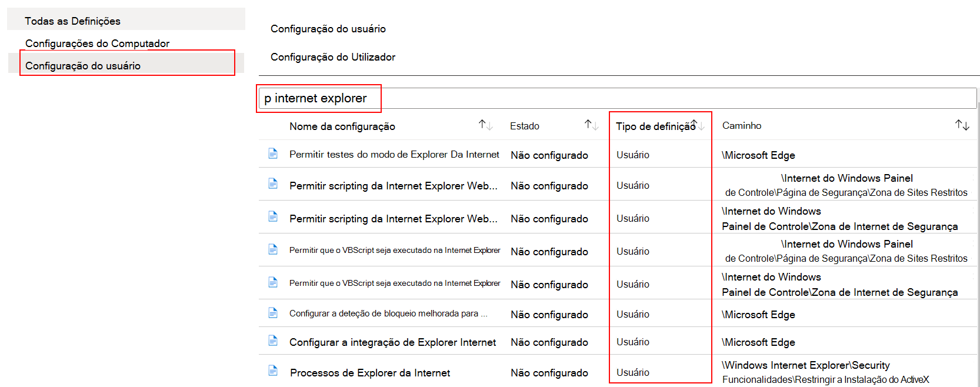Click Windows Internet Explorer\Security path cell
This screenshot has height=387, width=980.
pos(825,372)
